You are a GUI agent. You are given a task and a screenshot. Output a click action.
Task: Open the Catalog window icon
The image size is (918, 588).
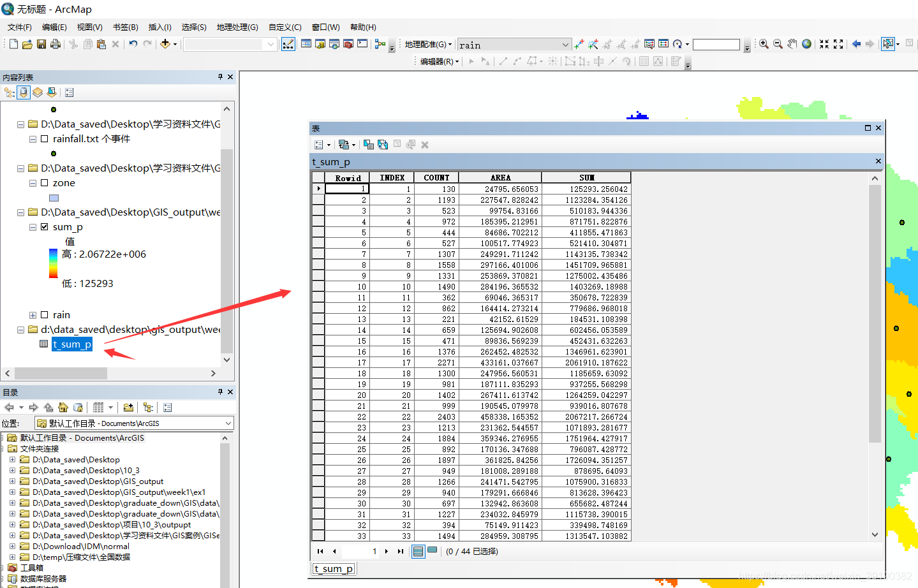click(x=320, y=44)
